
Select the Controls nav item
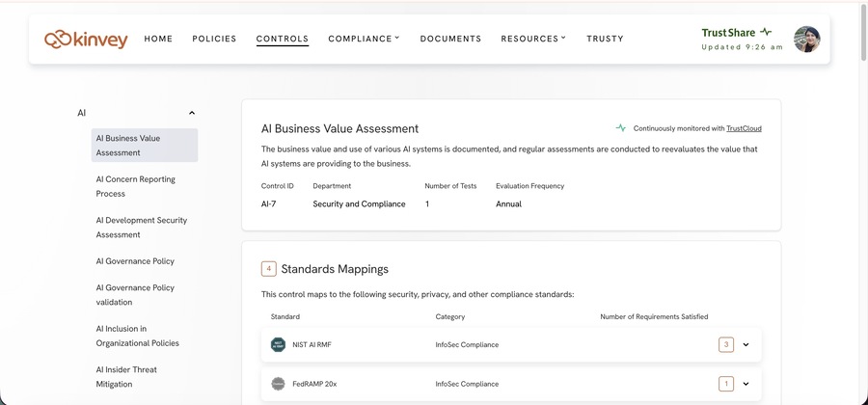(283, 39)
